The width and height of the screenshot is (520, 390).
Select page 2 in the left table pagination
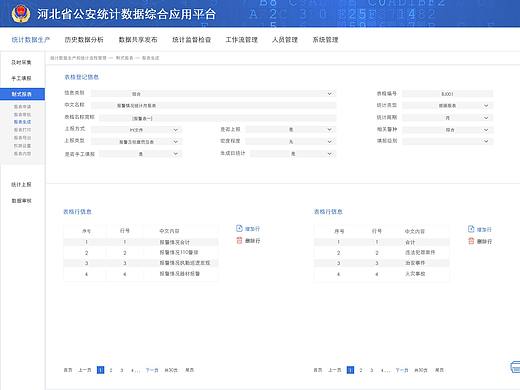coord(111,370)
